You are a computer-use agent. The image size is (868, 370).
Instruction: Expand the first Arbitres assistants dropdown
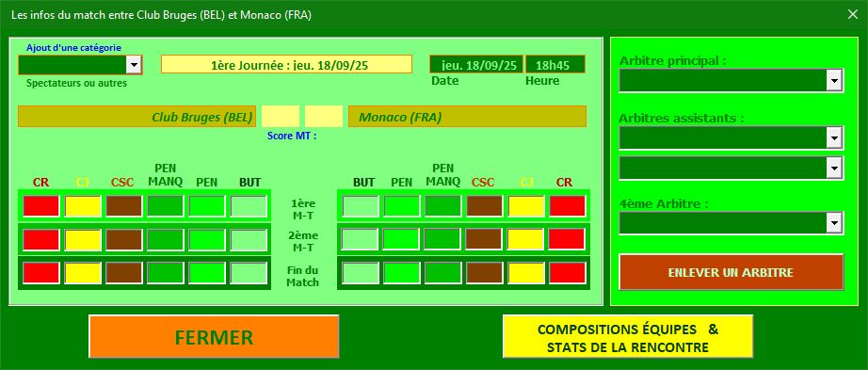pyautogui.click(x=731, y=137)
